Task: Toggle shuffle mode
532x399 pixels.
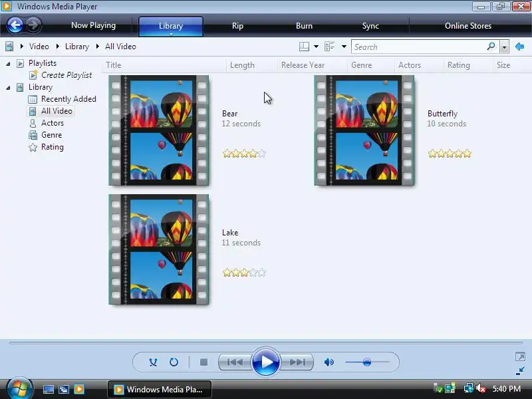Action: [154, 362]
